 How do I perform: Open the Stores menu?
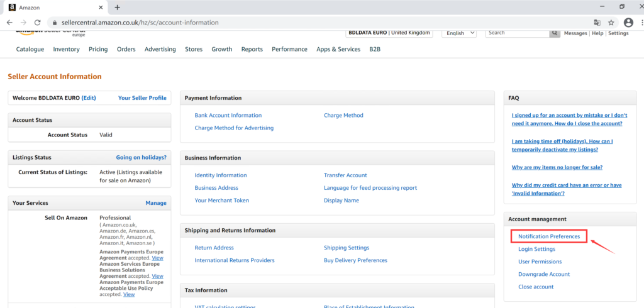tap(194, 49)
